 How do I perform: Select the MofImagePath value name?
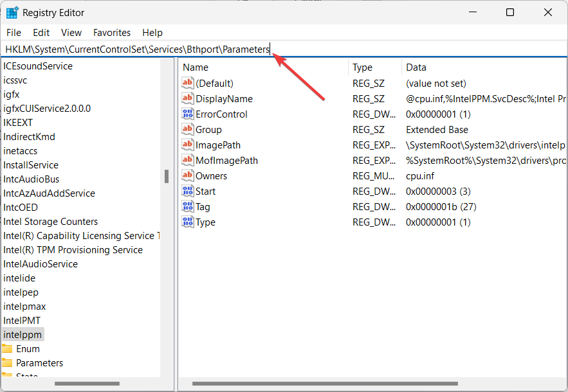click(x=227, y=160)
